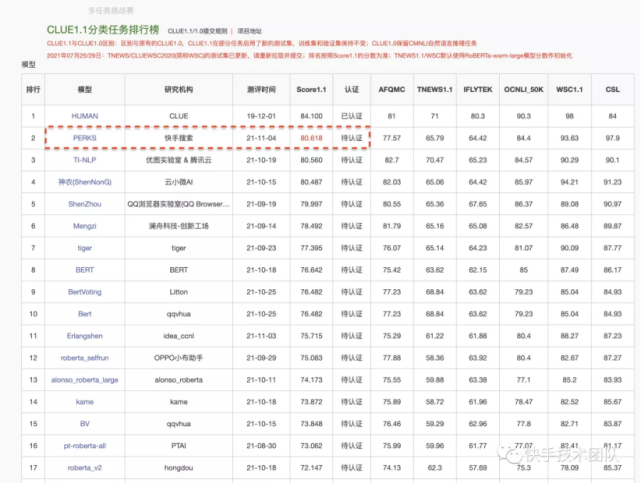Click the CLUE1.1分类任务排行榜 title
The height and width of the screenshot is (483, 641).
103,30
